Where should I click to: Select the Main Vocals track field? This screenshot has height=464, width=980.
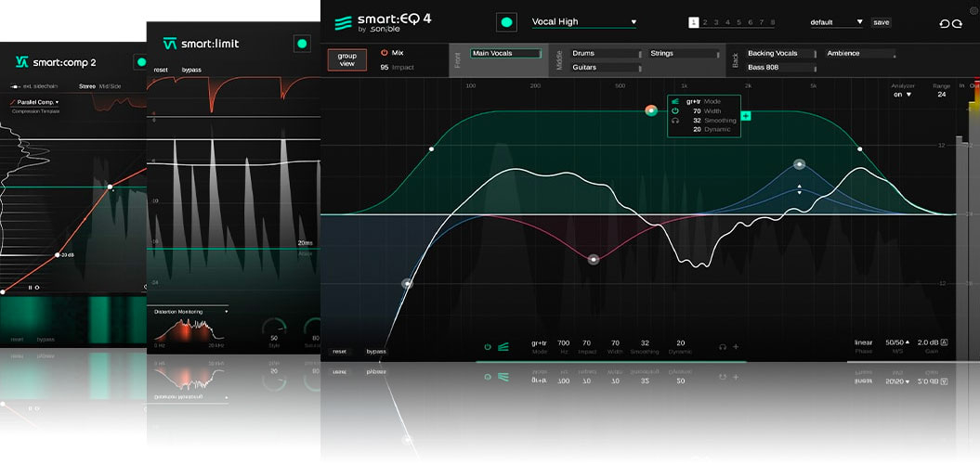[x=505, y=54]
